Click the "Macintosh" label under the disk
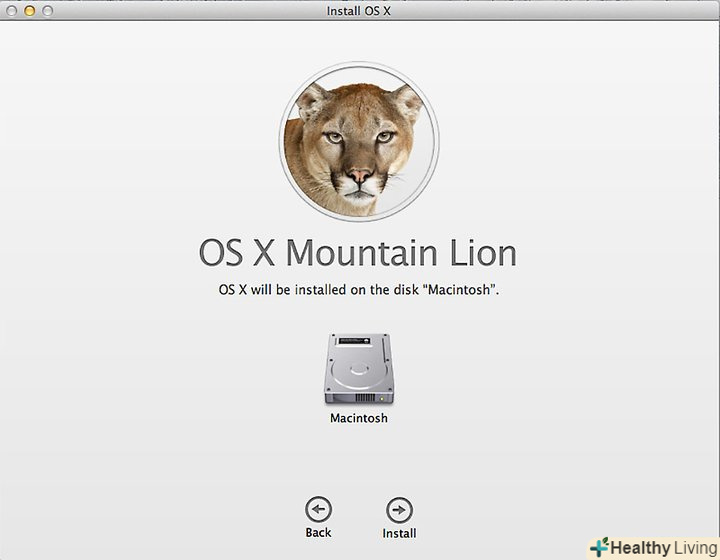The height and width of the screenshot is (560, 720). (x=358, y=418)
